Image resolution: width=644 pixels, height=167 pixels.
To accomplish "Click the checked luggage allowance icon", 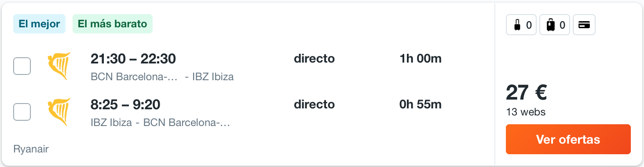I will [x=555, y=25].
